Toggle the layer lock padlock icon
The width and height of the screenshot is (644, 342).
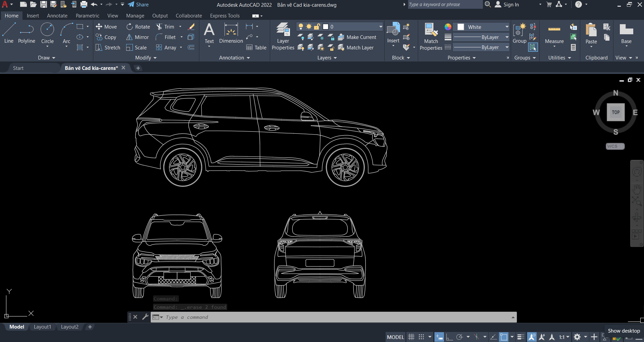[x=317, y=26]
